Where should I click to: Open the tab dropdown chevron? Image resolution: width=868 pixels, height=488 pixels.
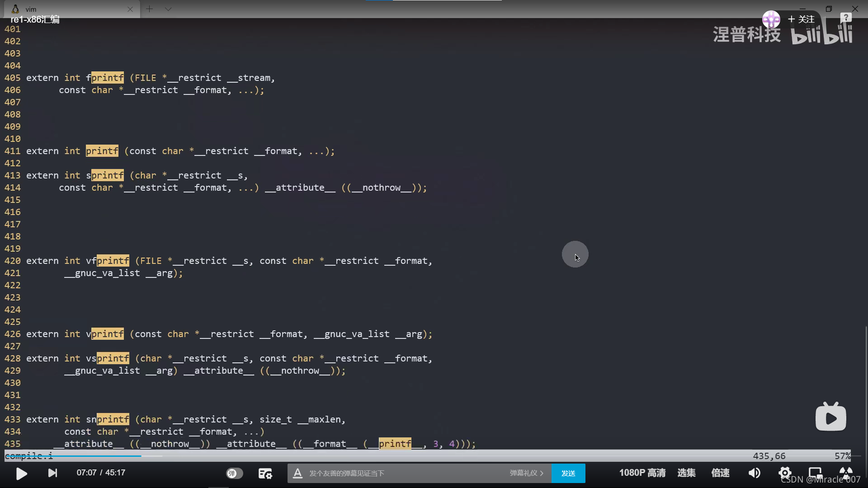click(168, 9)
